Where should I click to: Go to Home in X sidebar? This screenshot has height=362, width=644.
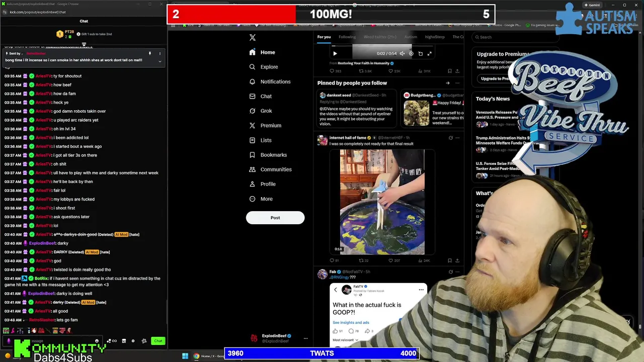262,52
